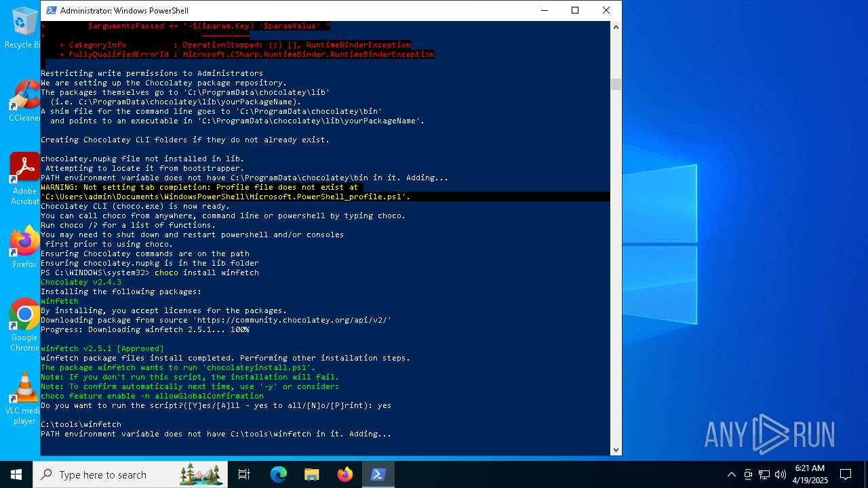Click the 'FullyQualifiedErrorId' error line
The height and width of the screenshot is (488, 868).
(247, 54)
